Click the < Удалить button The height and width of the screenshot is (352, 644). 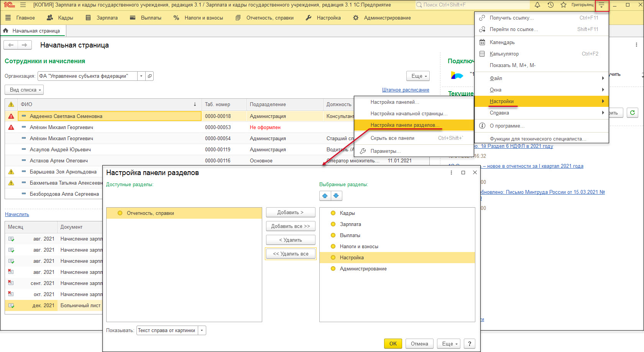[291, 240]
